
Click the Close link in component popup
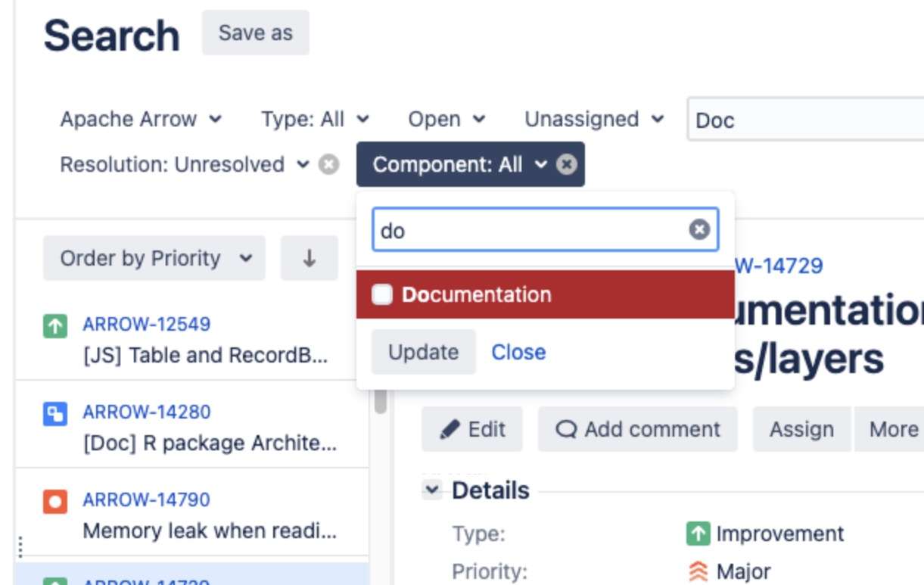coord(518,352)
